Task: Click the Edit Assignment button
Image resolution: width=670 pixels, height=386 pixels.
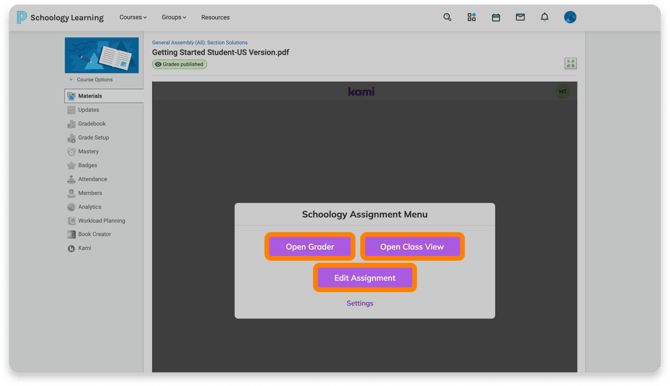Action: tap(365, 278)
